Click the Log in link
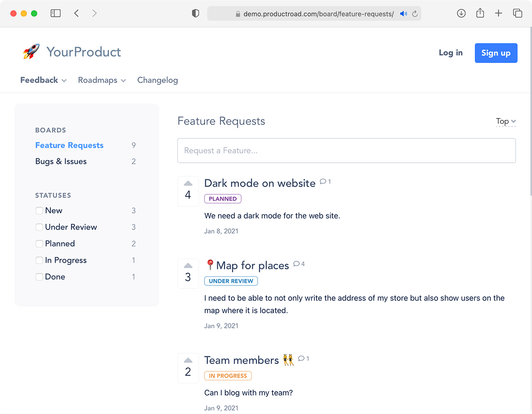The image size is (532, 414). pyautogui.click(x=450, y=53)
